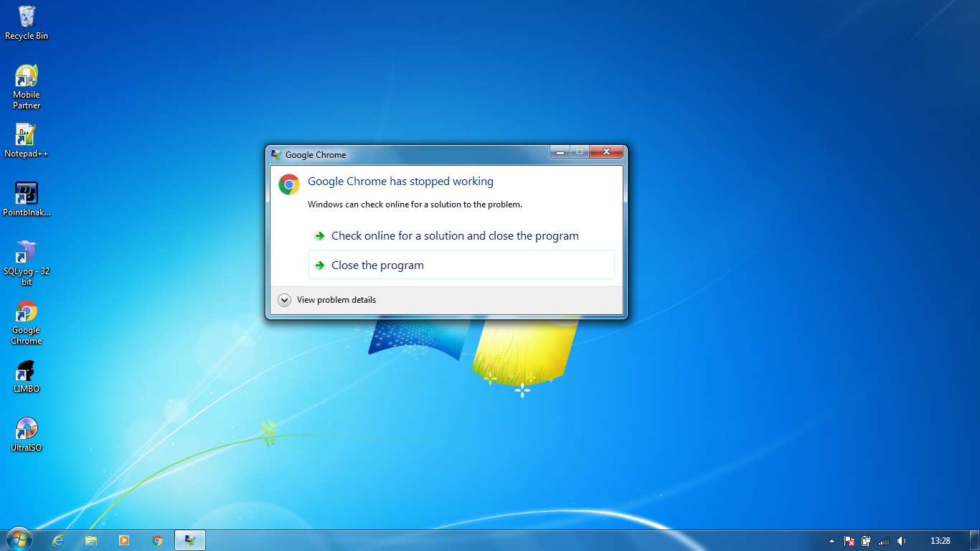The width and height of the screenshot is (980, 551).
Task: Click the Google Chrome taskbar icon
Action: pyautogui.click(x=157, y=540)
